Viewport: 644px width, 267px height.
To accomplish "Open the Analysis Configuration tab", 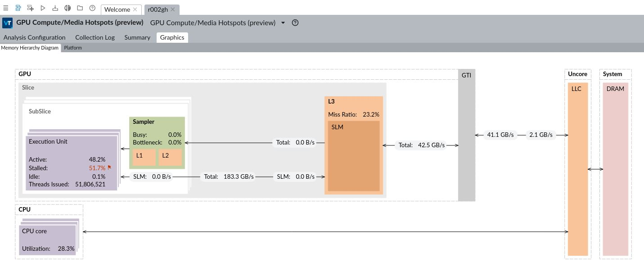I will coord(34,37).
